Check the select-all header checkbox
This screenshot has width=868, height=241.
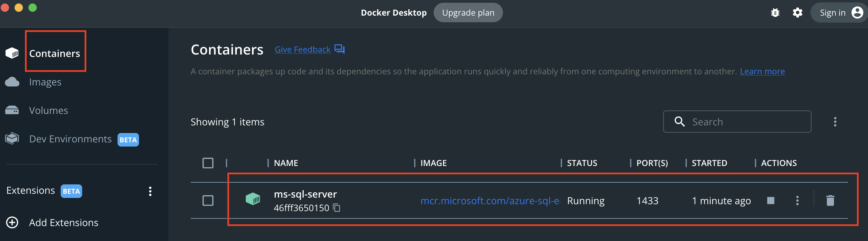tap(208, 163)
